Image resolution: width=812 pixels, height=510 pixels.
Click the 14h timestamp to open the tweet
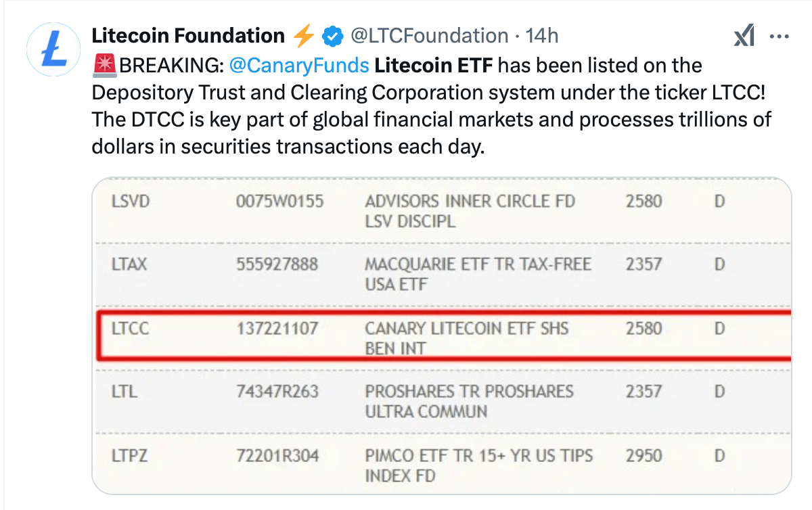click(x=543, y=35)
